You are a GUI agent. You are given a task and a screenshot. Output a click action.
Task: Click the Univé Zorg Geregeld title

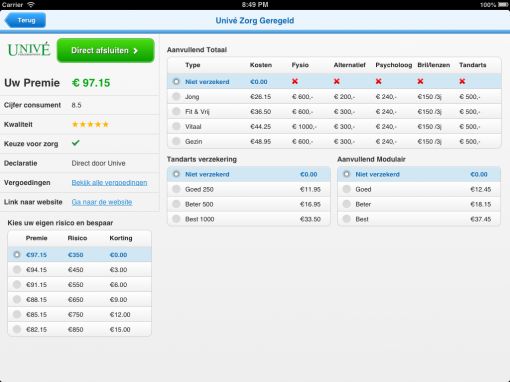tap(255, 21)
